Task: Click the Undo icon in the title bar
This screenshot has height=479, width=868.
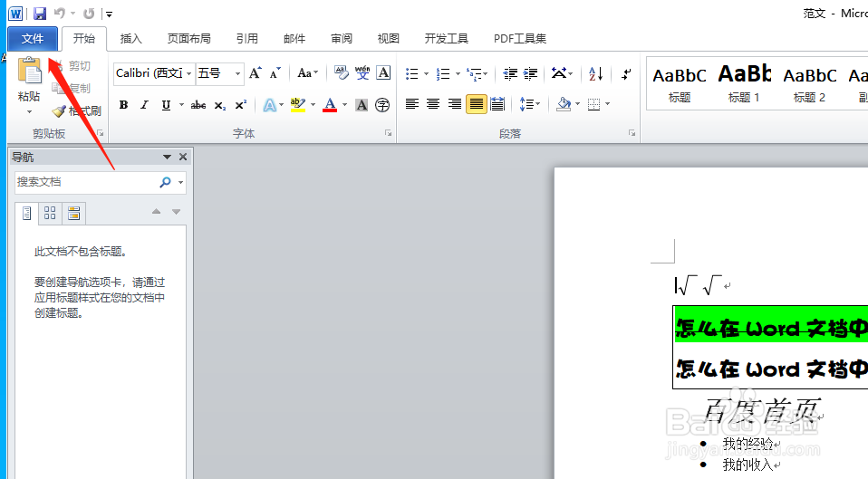Action: pyautogui.click(x=60, y=13)
